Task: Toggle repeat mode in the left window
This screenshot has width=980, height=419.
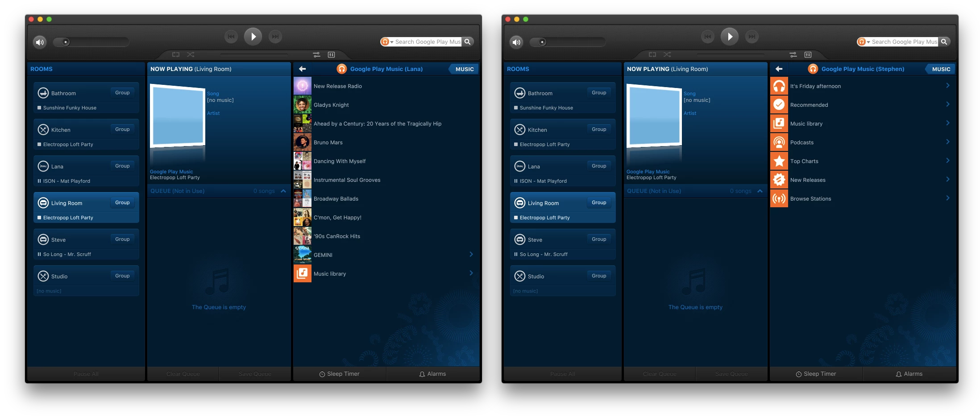Action: click(x=176, y=54)
